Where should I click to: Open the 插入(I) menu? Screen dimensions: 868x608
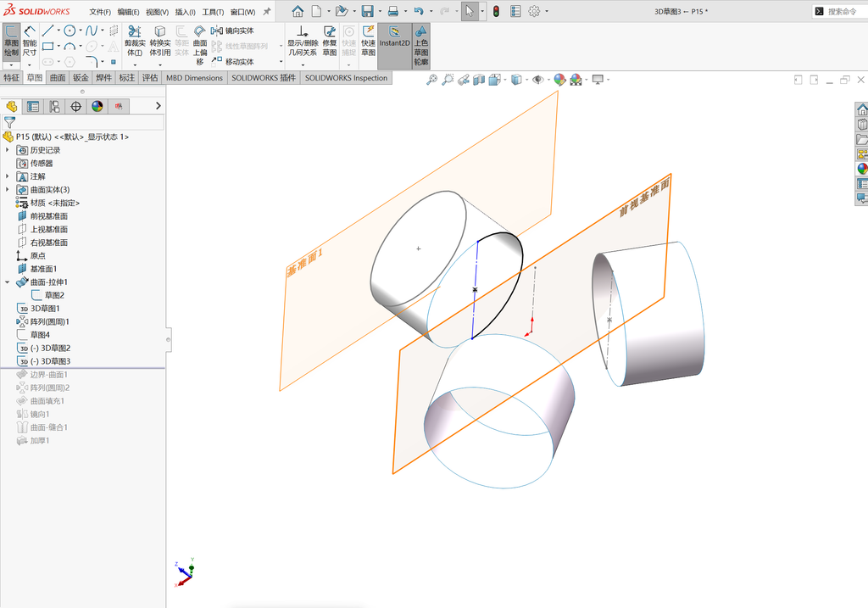point(185,12)
